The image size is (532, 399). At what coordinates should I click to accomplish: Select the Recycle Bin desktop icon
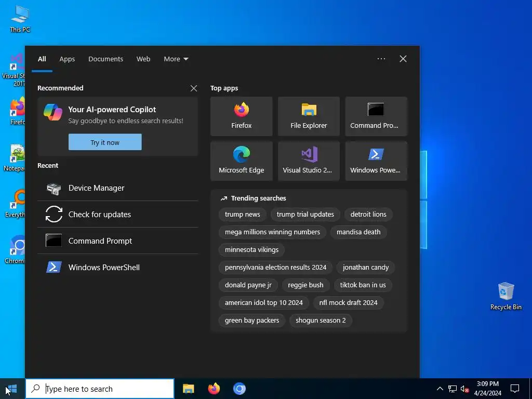point(506,296)
